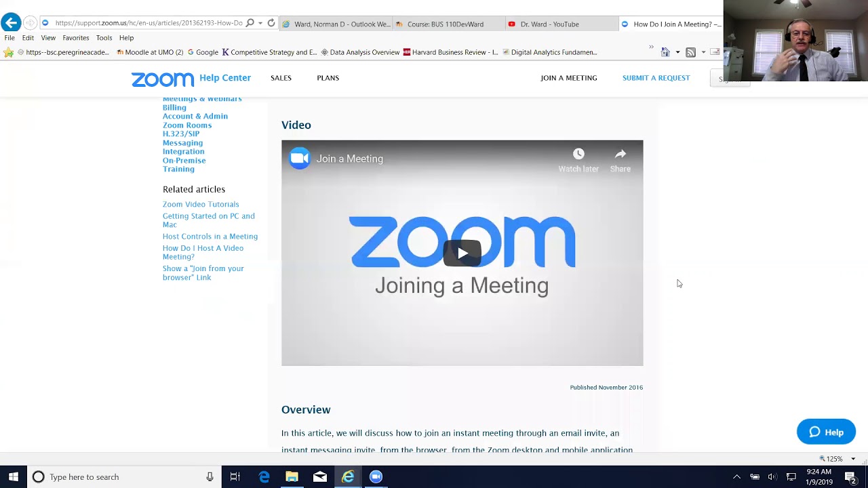Open Task View in taskbar
Image resolution: width=868 pixels, height=488 pixels.
coord(235,477)
